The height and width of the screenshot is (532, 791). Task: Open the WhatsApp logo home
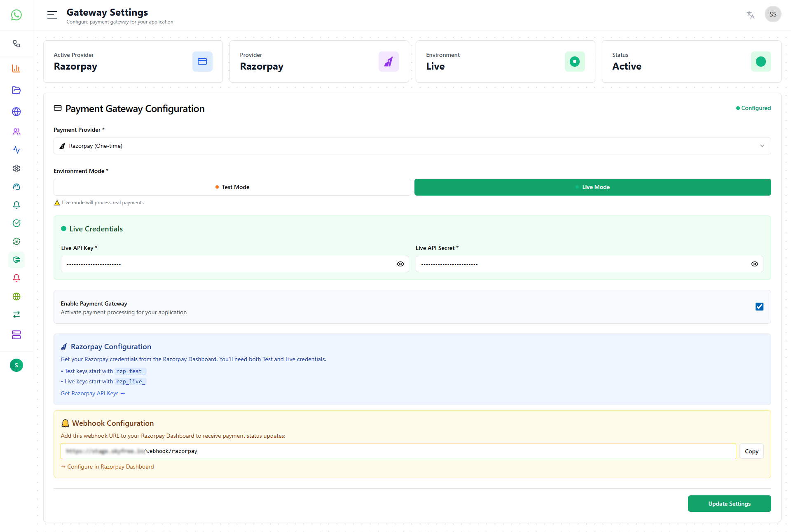(16, 15)
